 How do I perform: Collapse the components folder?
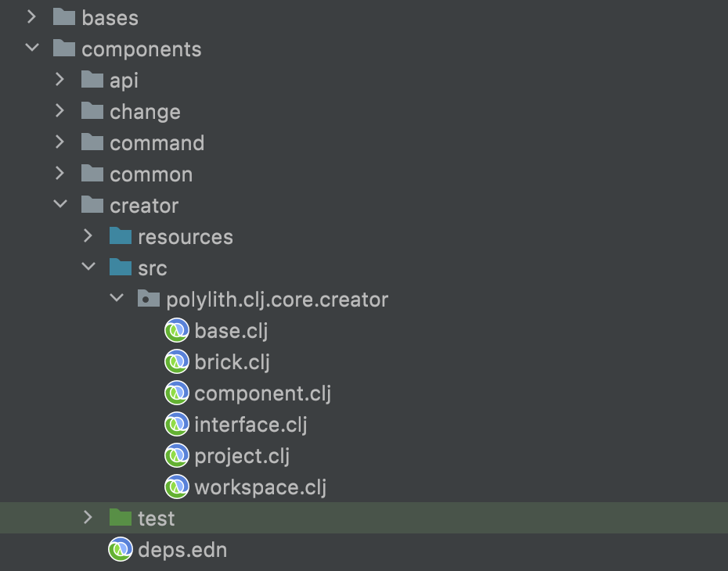[x=32, y=48]
